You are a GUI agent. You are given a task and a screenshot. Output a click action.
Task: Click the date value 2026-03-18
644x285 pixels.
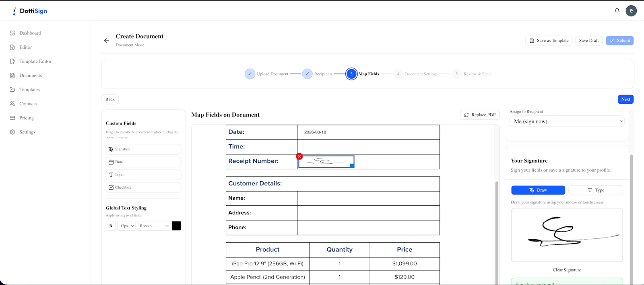(x=315, y=132)
